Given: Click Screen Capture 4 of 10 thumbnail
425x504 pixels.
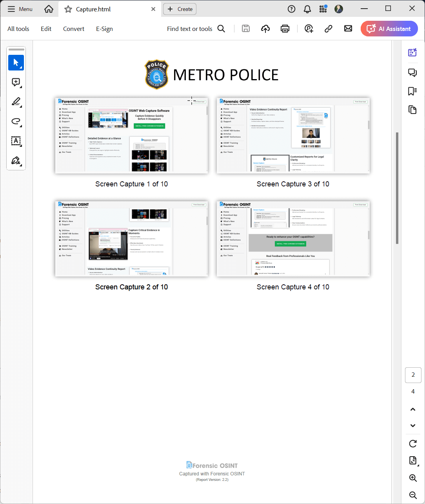Looking at the screenshot, I should (x=293, y=238).
